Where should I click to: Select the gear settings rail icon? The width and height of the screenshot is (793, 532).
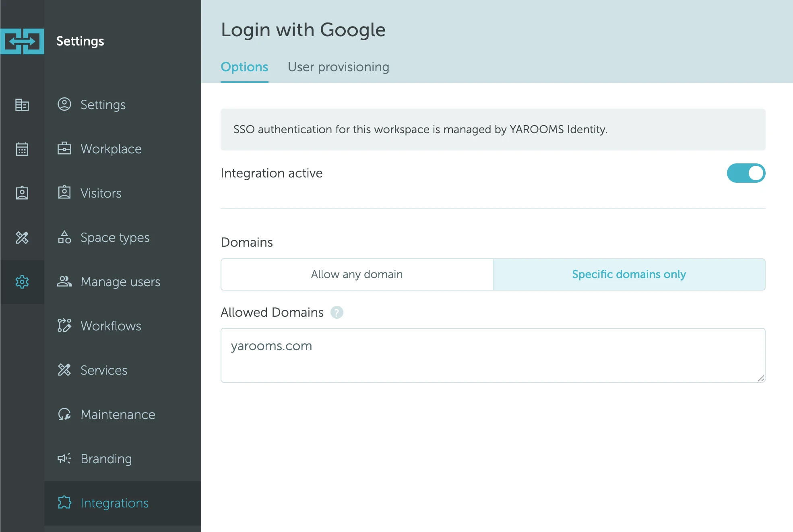point(22,282)
